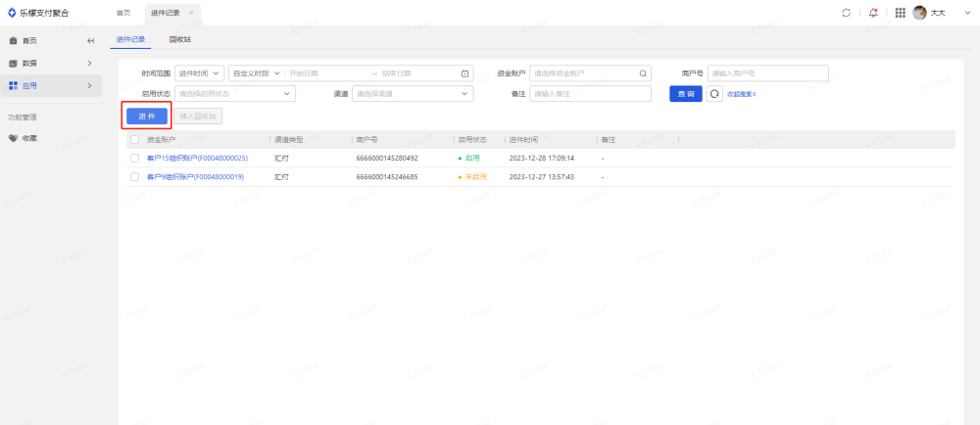The width and height of the screenshot is (980, 425).
Task: Click the 渠道类型 column header
Action: (x=289, y=140)
